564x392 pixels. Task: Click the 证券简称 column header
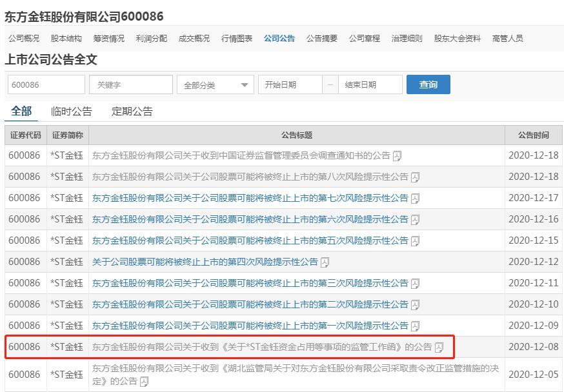pyautogui.click(x=68, y=135)
